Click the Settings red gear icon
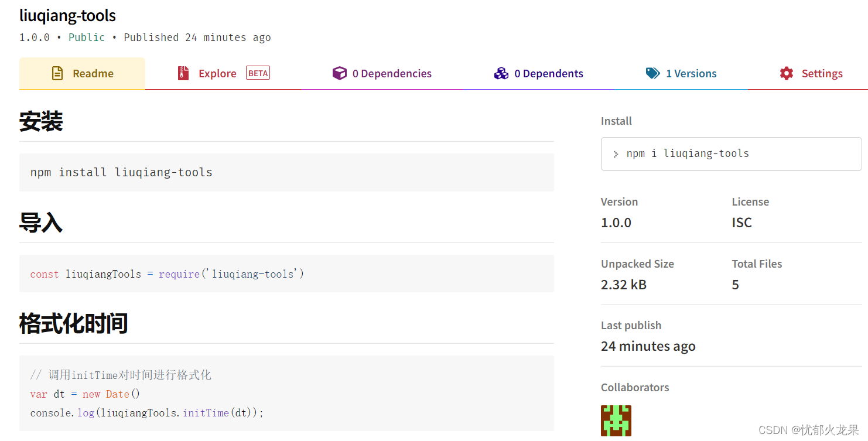Screen dimensions: 868x441 [787, 73]
